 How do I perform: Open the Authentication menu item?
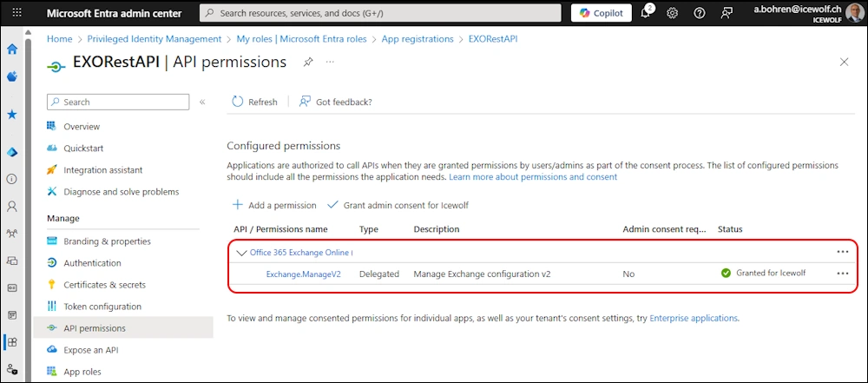point(92,263)
